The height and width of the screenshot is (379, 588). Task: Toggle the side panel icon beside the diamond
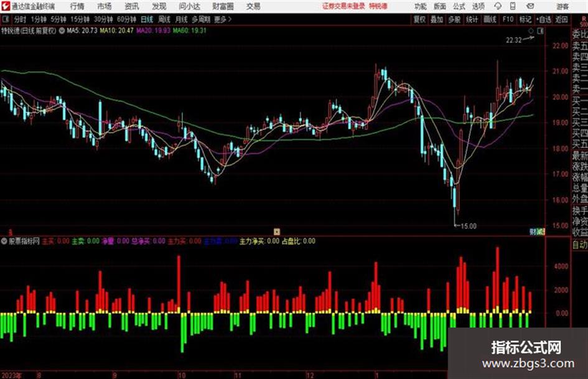[x=540, y=31]
